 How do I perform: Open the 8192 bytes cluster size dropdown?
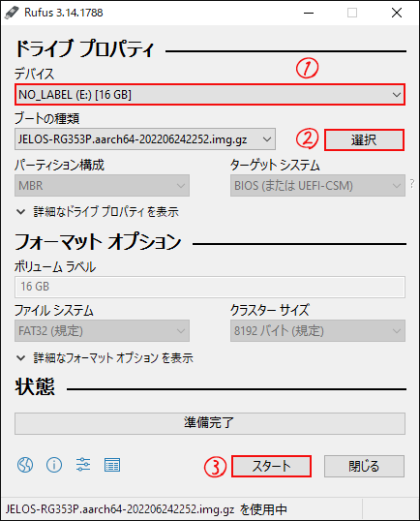click(317, 330)
